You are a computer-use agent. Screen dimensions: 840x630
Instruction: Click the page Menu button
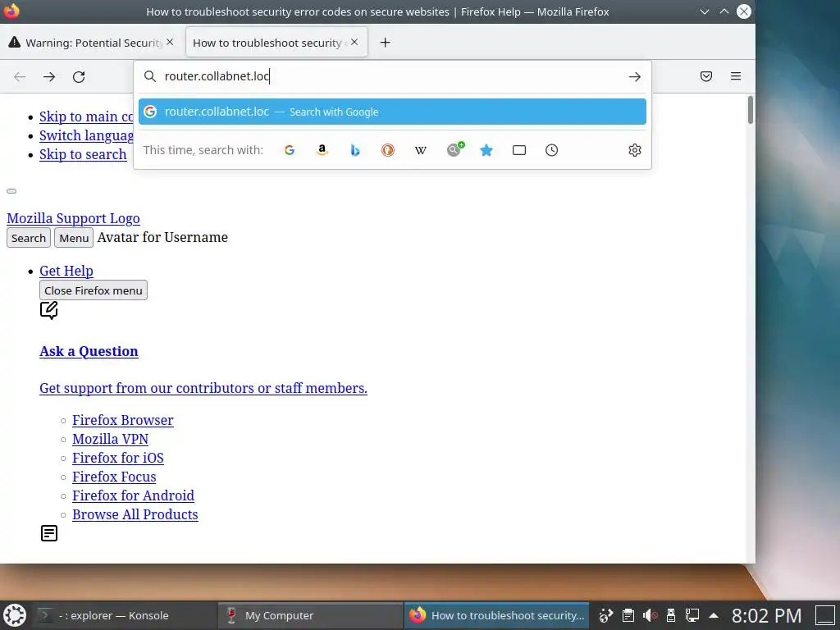click(x=74, y=238)
